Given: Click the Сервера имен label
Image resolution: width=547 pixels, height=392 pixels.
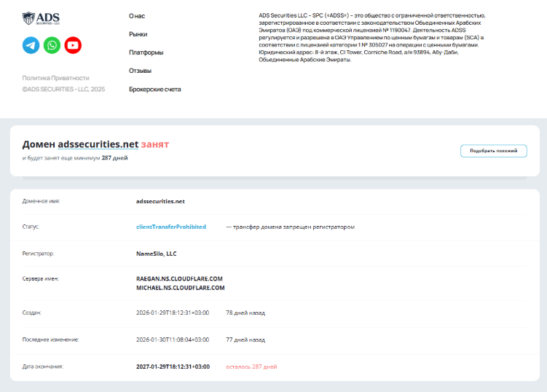Looking at the screenshot, I should pyautogui.click(x=41, y=278).
